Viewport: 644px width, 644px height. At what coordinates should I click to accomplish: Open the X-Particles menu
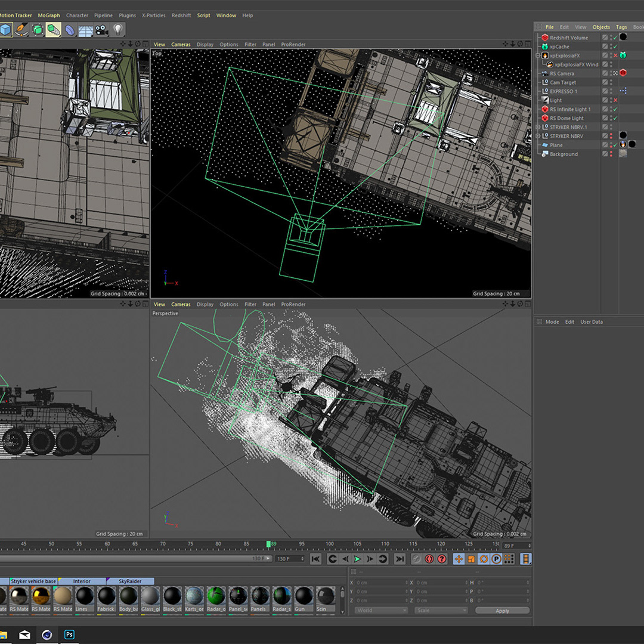coord(154,15)
